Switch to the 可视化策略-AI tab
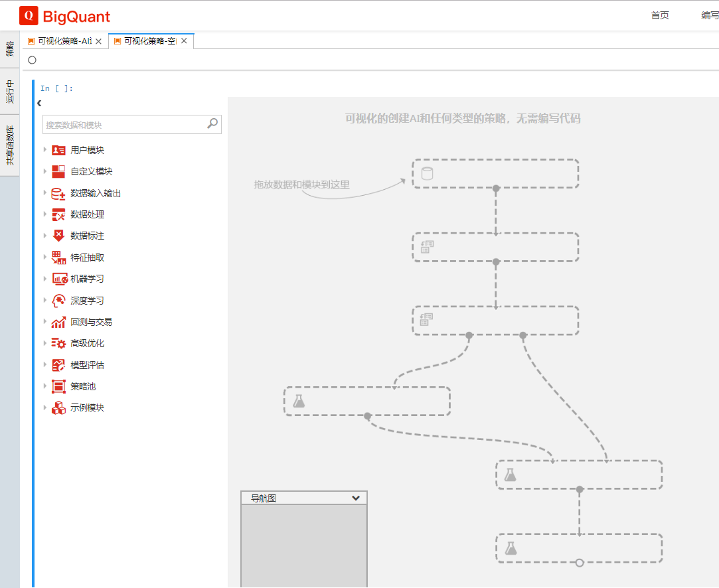This screenshot has height=588, width=719. 64,41
